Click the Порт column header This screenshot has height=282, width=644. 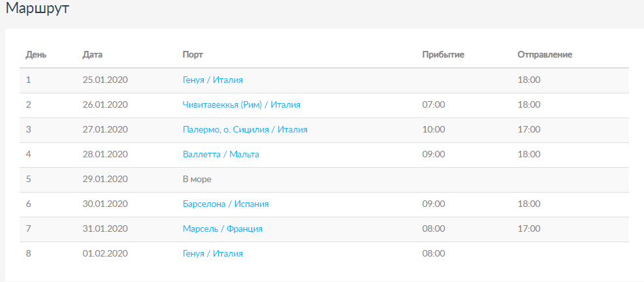point(193,54)
